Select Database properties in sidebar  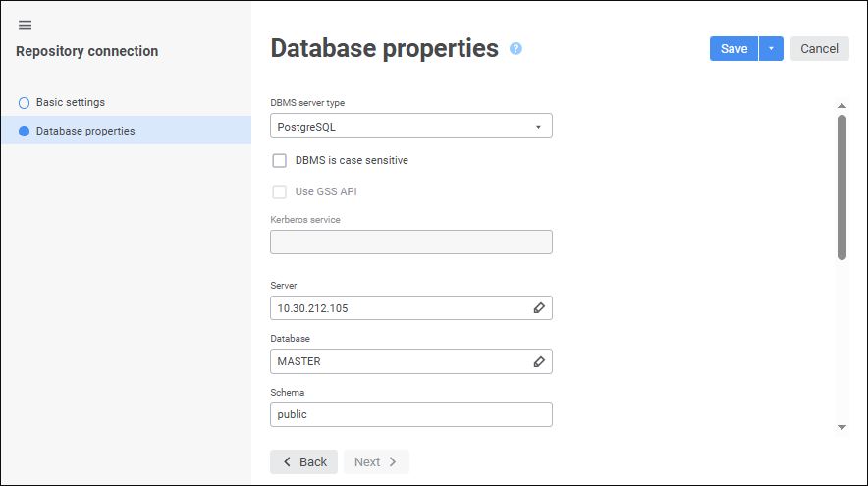85,131
